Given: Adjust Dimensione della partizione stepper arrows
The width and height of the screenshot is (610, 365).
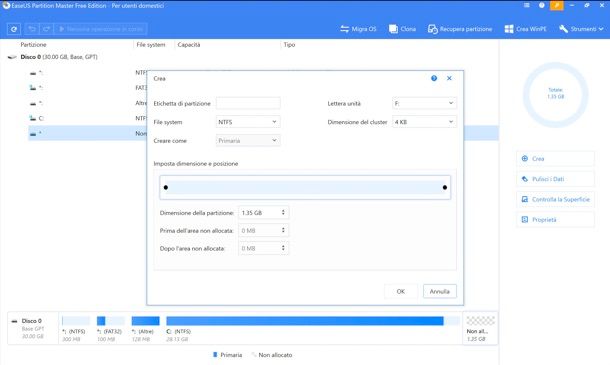Looking at the screenshot, I should 283,212.
